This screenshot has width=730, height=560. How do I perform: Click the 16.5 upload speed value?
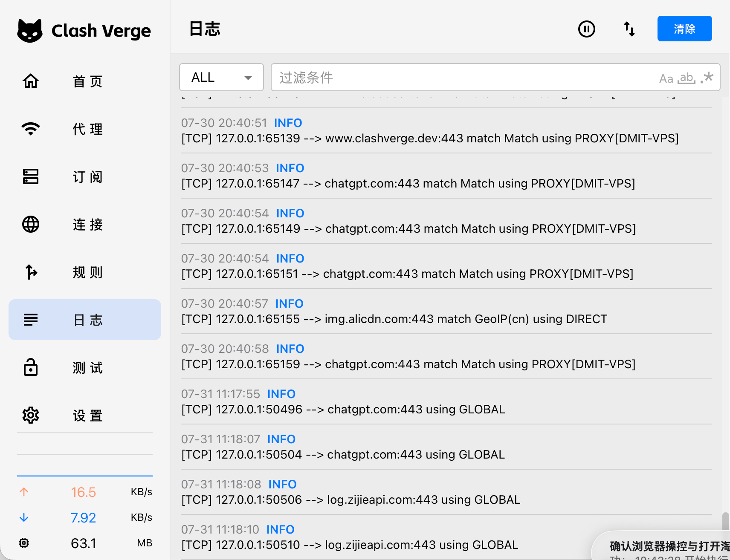tap(84, 492)
